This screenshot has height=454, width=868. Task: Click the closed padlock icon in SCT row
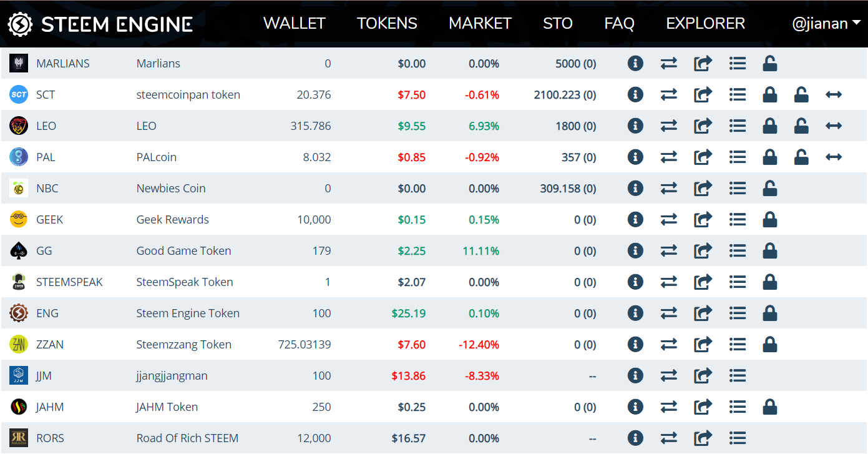click(x=770, y=94)
